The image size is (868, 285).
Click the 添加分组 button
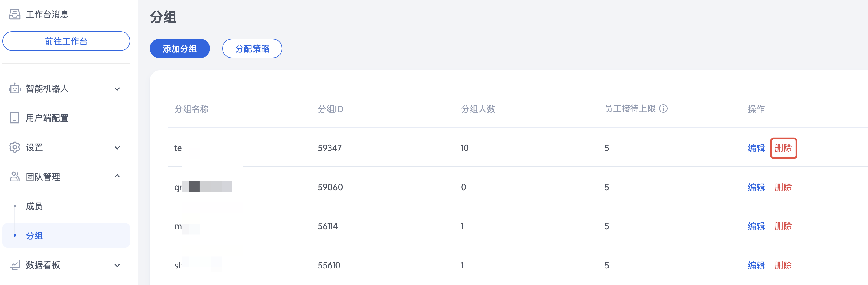click(180, 48)
